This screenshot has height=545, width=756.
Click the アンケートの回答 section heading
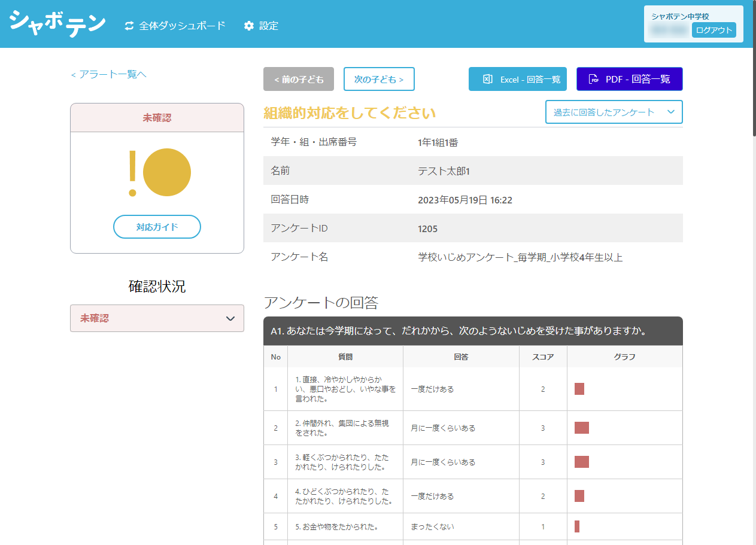pos(321,303)
